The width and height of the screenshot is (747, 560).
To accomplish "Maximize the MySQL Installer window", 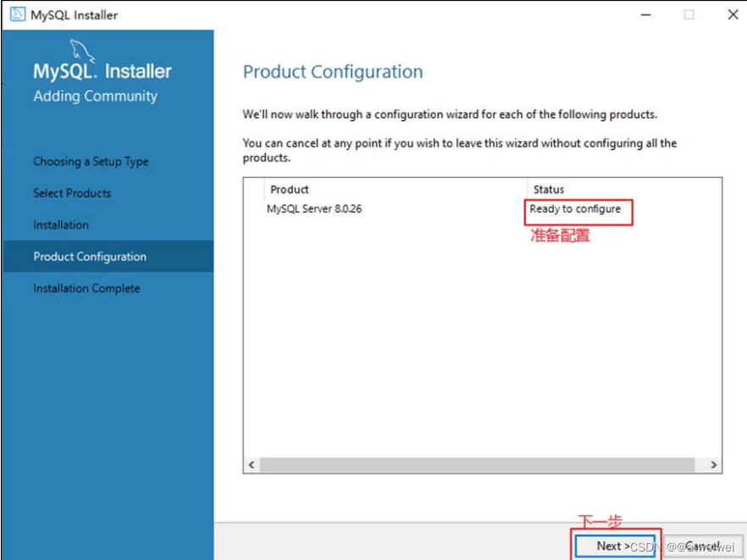I will 689,14.
